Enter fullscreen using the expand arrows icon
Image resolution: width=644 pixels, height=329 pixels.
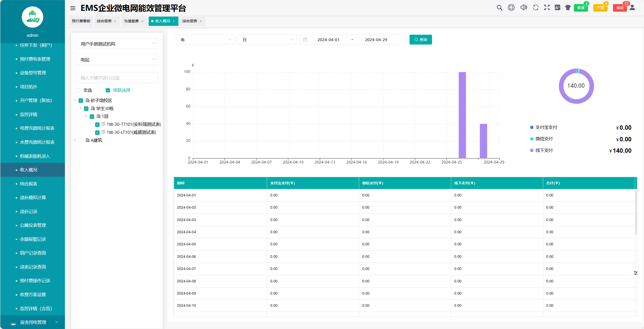click(547, 8)
